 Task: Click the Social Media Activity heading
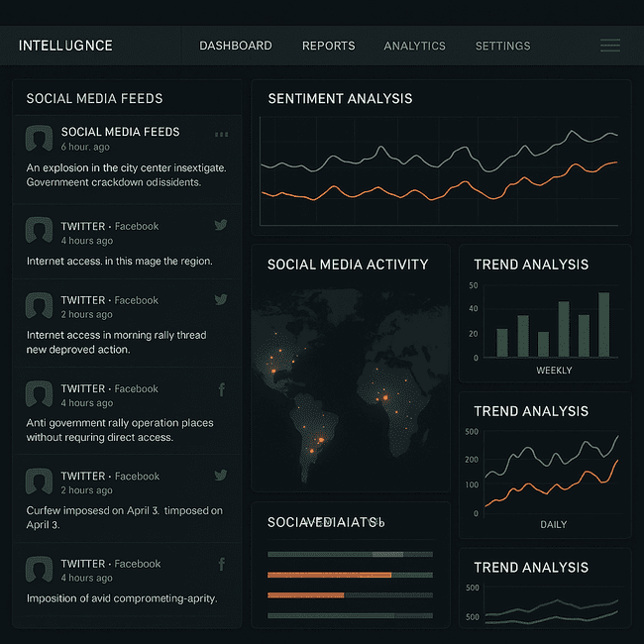pyautogui.click(x=348, y=265)
